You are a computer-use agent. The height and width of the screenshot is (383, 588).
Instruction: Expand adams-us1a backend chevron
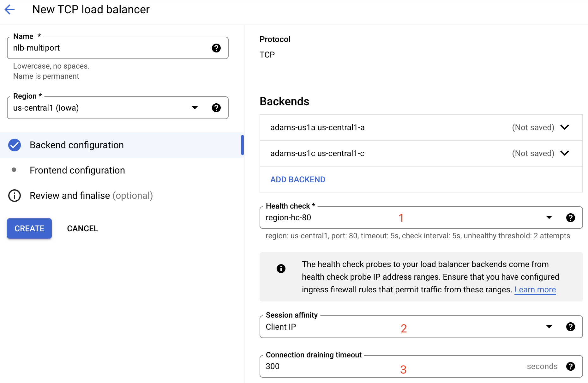tap(564, 127)
